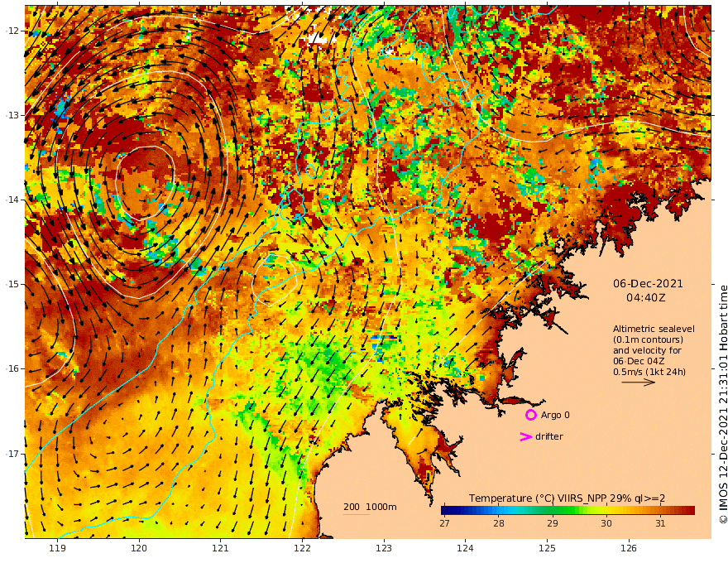Click the color bar tick label 28
728x563 pixels.
point(499,523)
